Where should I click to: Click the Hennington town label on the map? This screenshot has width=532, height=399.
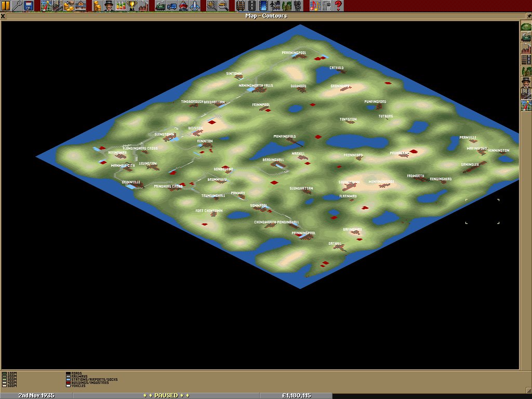(x=499, y=150)
